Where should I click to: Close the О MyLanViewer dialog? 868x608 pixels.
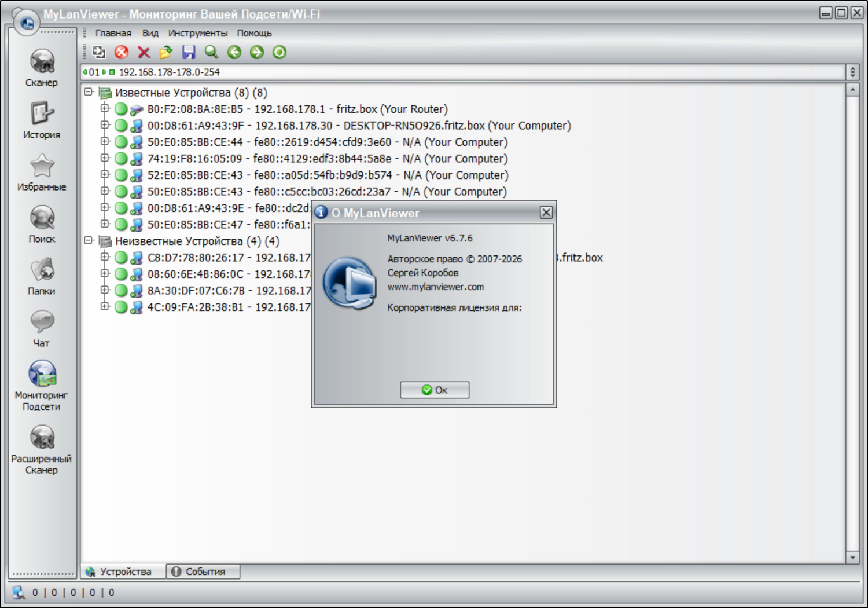tap(546, 213)
